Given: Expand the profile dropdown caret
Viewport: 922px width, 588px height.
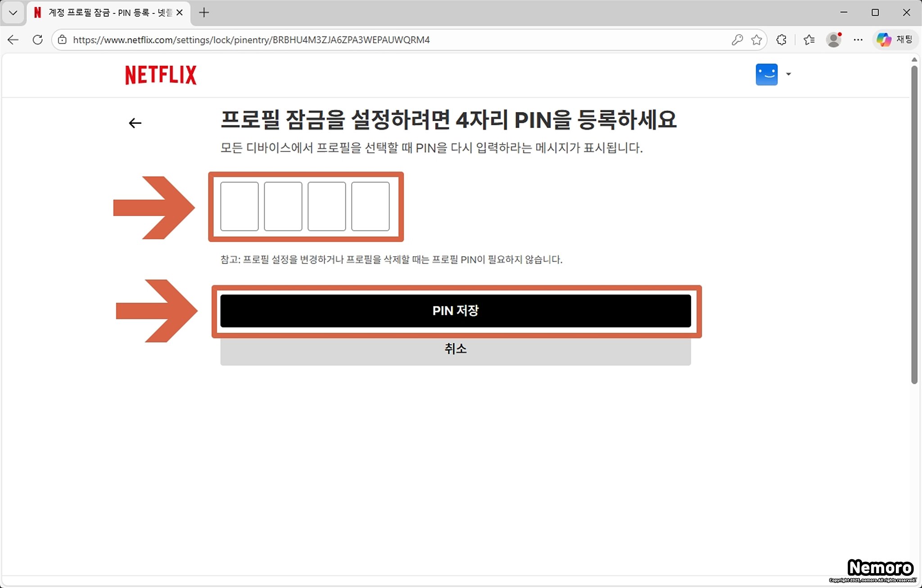Looking at the screenshot, I should (788, 74).
